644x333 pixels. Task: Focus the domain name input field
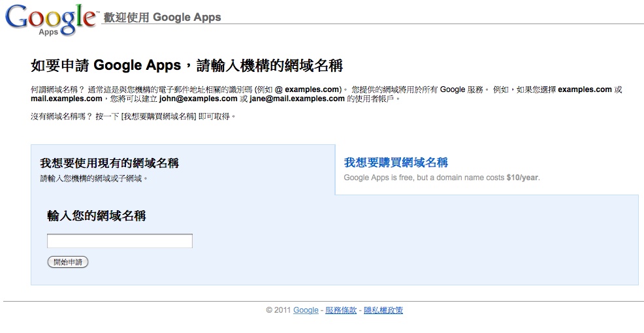(120, 241)
